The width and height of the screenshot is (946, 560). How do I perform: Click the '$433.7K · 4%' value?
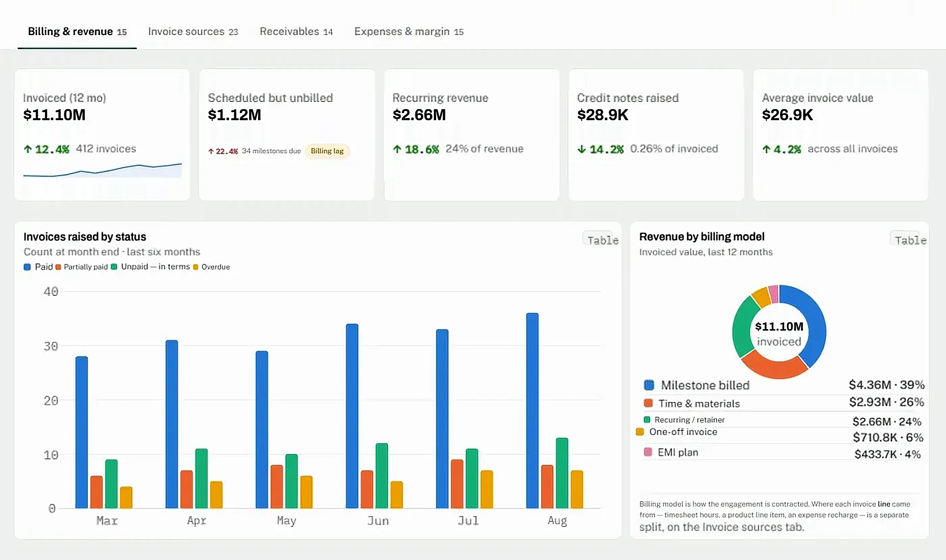pos(888,454)
